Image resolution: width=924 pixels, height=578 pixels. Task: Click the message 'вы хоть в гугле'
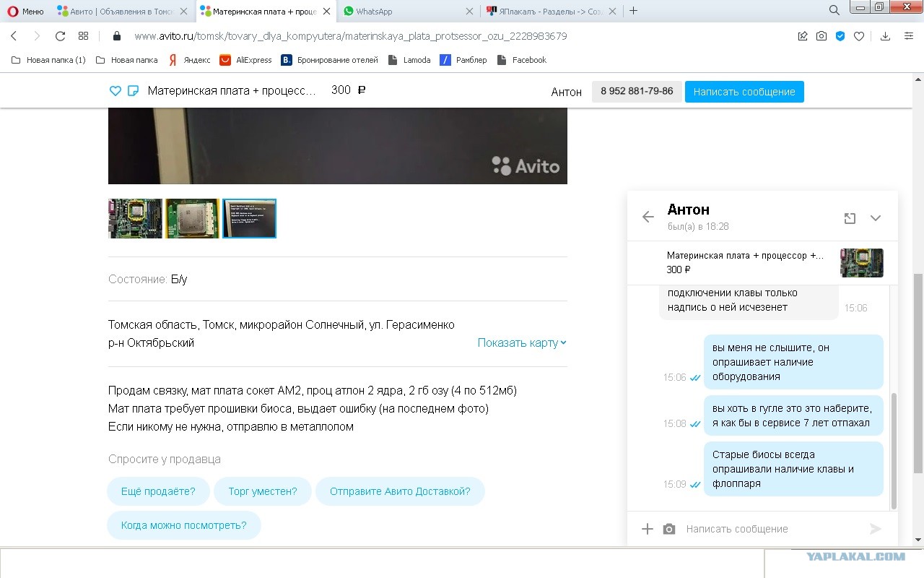(x=793, y=415)
